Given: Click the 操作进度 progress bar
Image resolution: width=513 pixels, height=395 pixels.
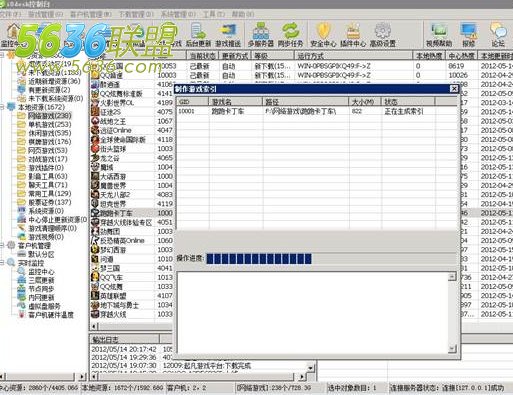Looking at the screenshot, I should click(331, 259).
